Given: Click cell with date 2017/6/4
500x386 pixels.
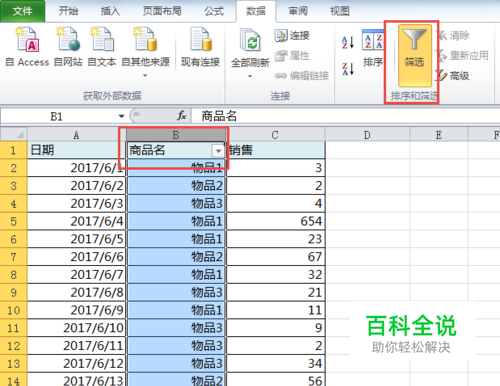Looking at the screenshot, I should [x=76, y=221].
